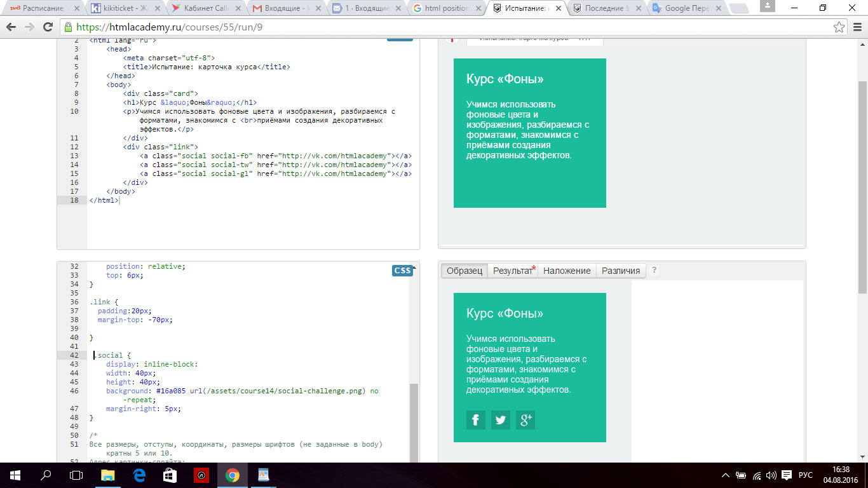Click the CSS editor vertical scrollbar thumb
The width and height of the screenshot is (868, 488).
pos(414,423)
